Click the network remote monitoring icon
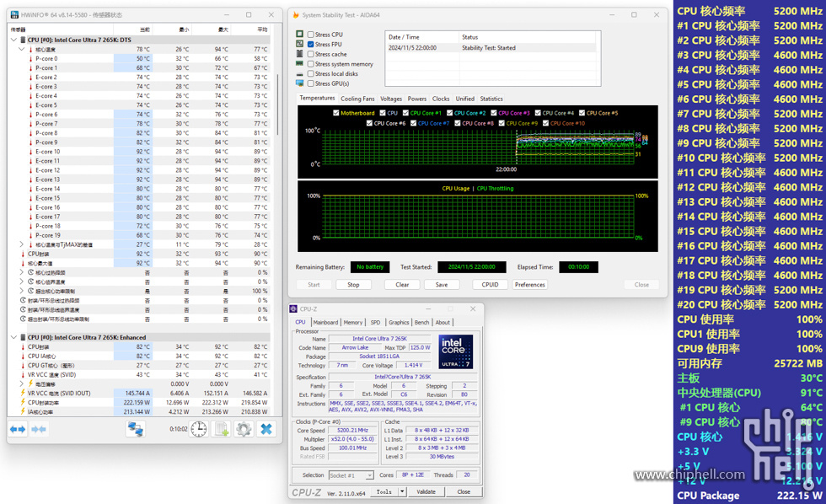Image resolution: width=826 pixels, height=504 pixels. 136,429
